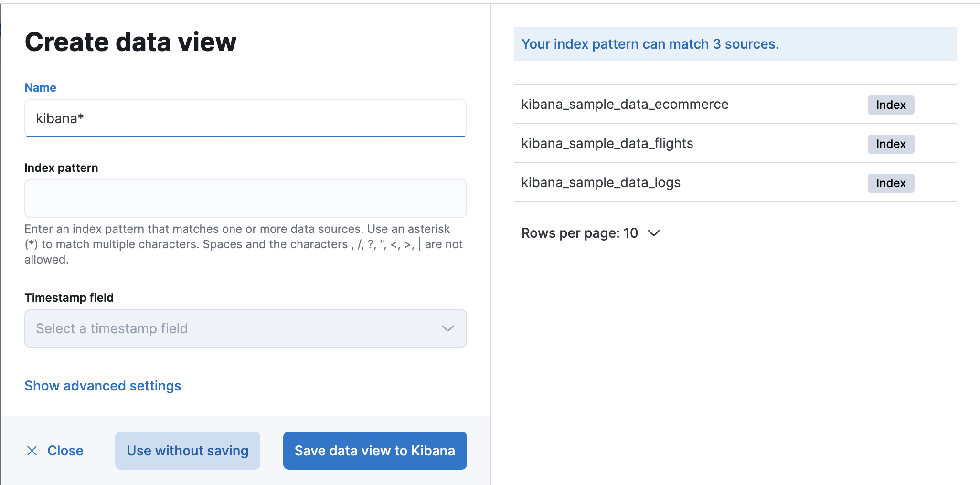Screen dimensions: 980x485
Task: Click the matched sources notification banner
Action: 735,44
